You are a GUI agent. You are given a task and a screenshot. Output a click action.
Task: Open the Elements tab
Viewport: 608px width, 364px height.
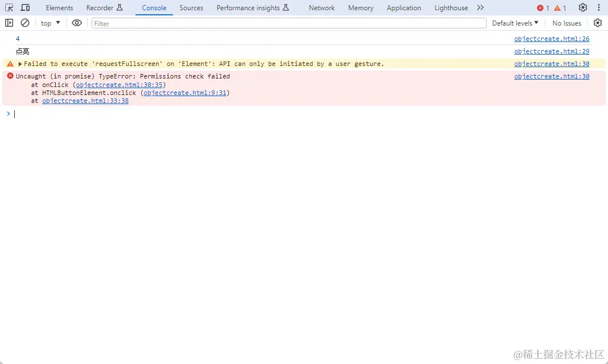(59, 8)
